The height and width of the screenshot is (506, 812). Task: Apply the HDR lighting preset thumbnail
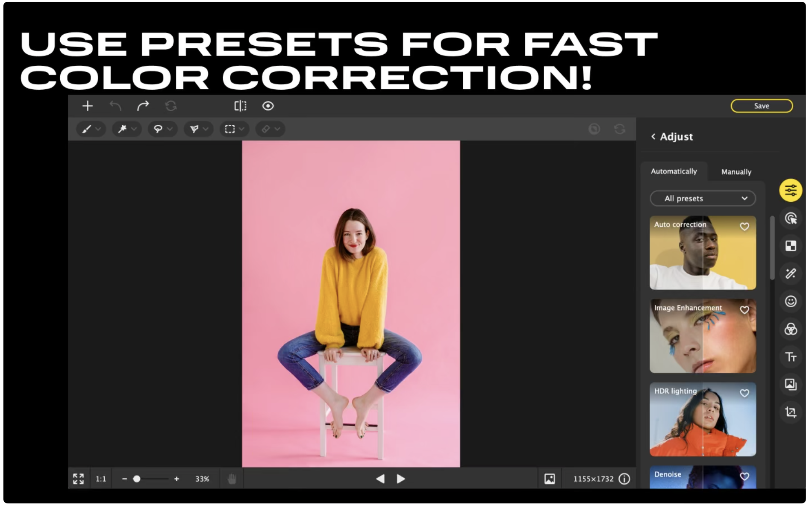coord(703,419)
